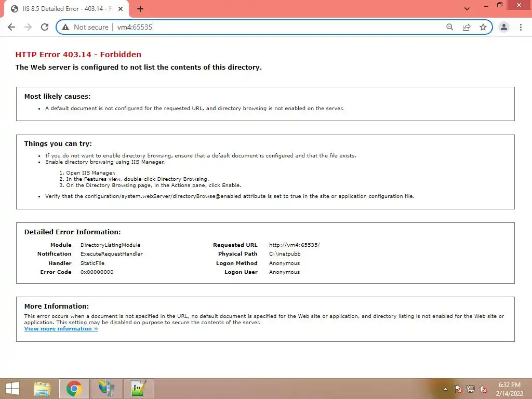Open the Action Center flag icon

(458, 389)
